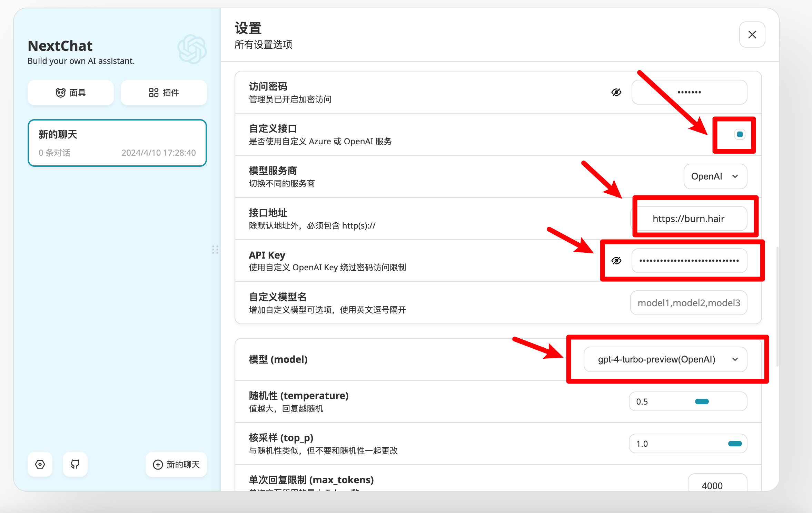Image resolution: width=812 pixels, height=513 pixels.
Task: Click the 设置 settings heading
Action: (x=248, y=28)
